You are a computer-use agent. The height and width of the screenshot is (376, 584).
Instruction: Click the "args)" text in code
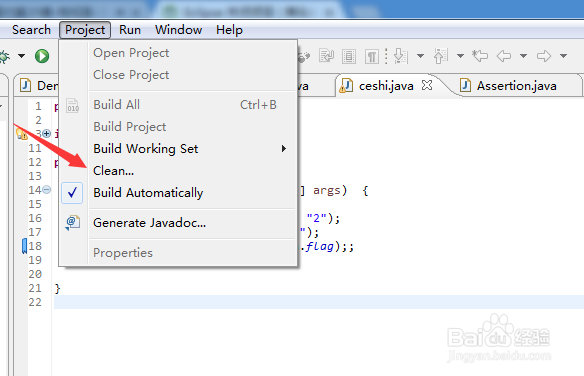pyautogui.click(x=330, y=191)
